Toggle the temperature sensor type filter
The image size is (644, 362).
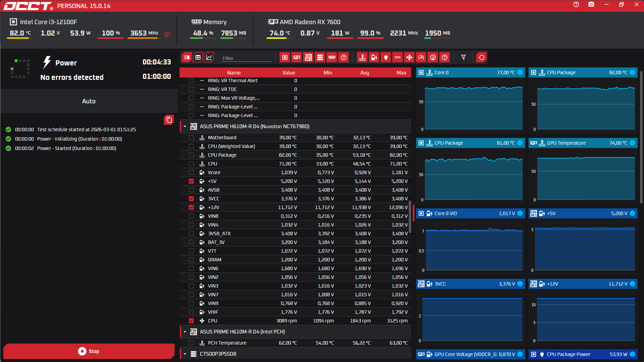tap(362, 57)
